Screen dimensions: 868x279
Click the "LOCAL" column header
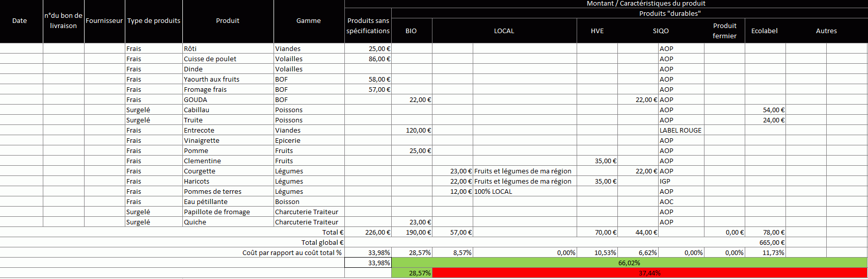504,31
